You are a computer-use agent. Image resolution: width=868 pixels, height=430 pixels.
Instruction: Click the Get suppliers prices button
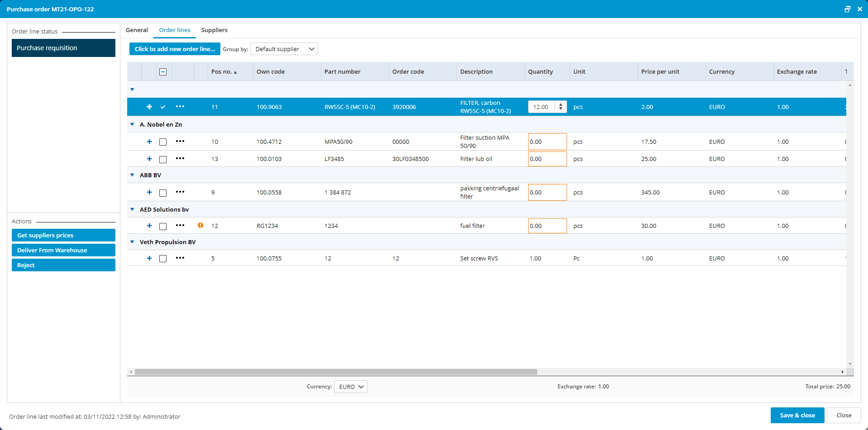coord(63,235)
